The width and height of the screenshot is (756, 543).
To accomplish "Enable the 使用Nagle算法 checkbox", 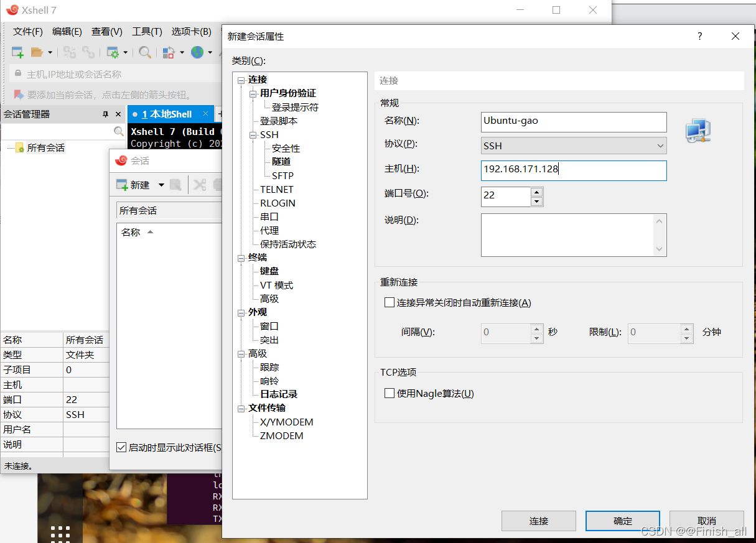I will point(390,393).
